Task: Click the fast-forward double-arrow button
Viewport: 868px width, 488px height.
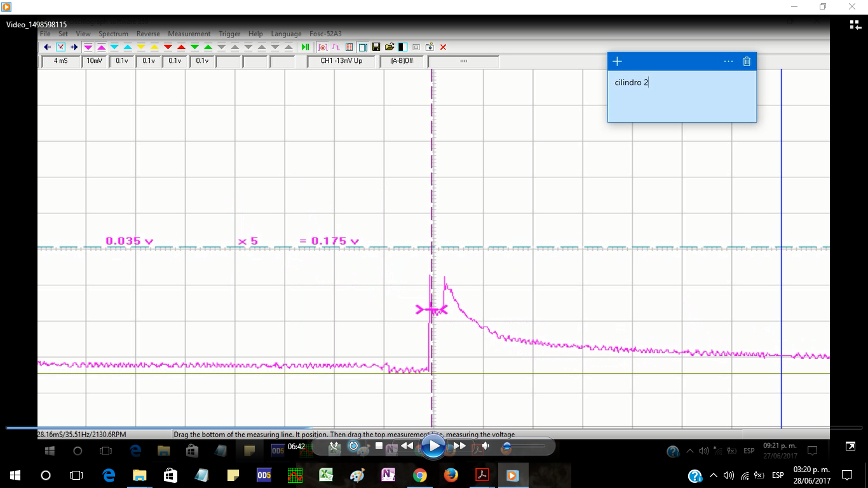Action: [x=459, y=446]
